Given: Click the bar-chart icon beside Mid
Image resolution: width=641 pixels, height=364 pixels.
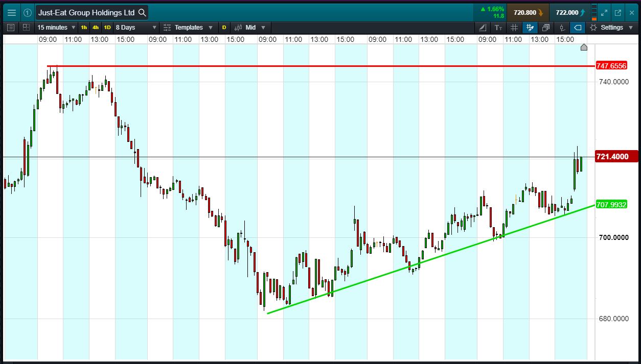Looking at the screenshot, I should coord(238,28).
